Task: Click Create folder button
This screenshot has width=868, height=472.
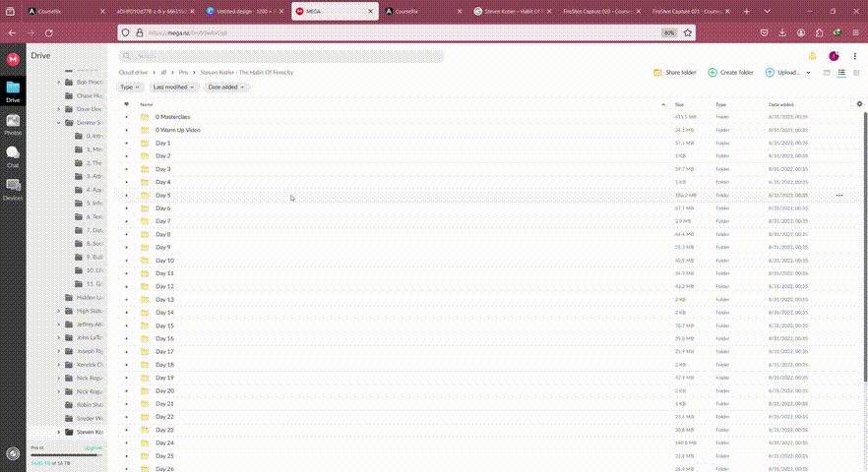Action: (x=730, y=73)
